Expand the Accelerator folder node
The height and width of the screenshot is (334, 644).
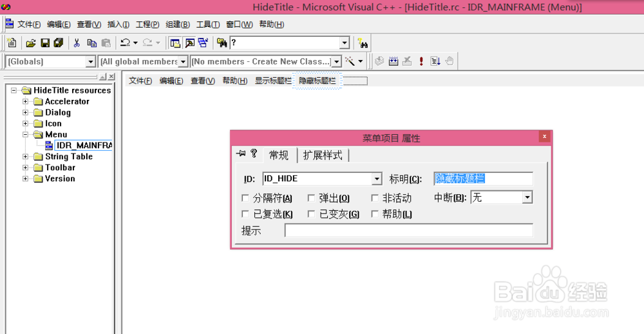pyautogui.click(x=26, y=101)
